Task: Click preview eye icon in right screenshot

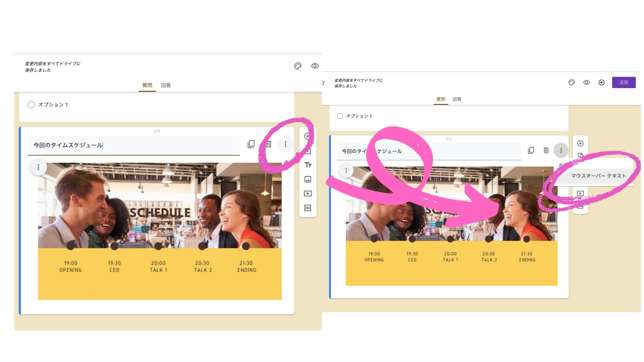Action: point(586,82)
